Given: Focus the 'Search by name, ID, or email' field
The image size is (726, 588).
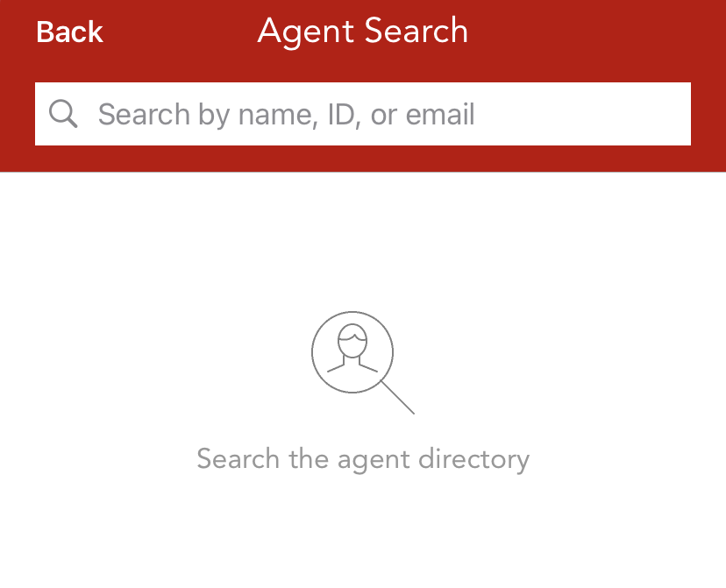Looking at the screenshot, I should pos(363,114).
